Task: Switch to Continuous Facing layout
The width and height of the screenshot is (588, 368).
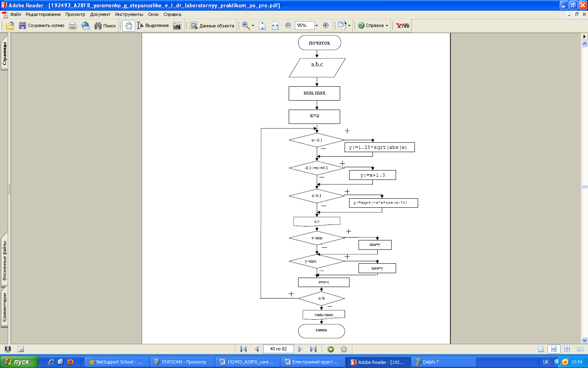Action: point(567,349)
